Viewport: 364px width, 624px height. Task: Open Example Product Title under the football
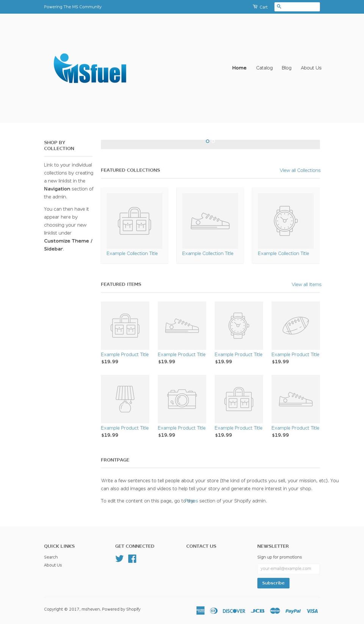click(295, 355)
